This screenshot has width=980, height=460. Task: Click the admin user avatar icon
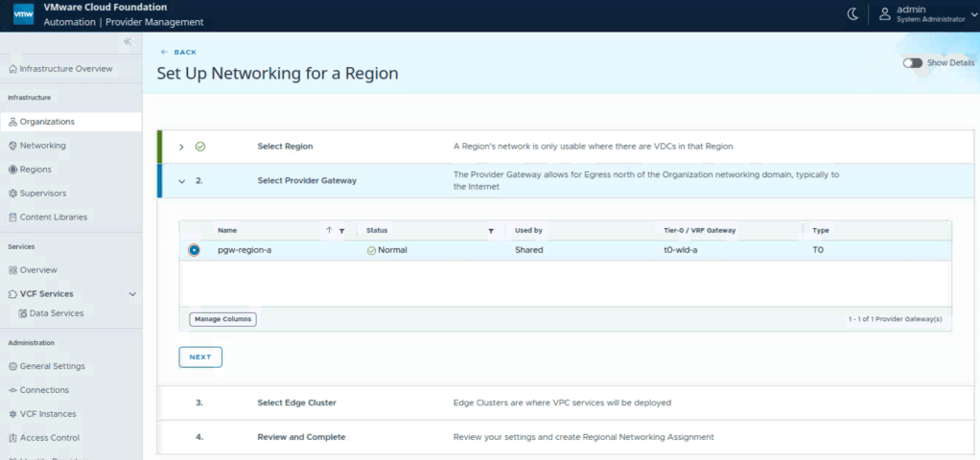(884, 14)
